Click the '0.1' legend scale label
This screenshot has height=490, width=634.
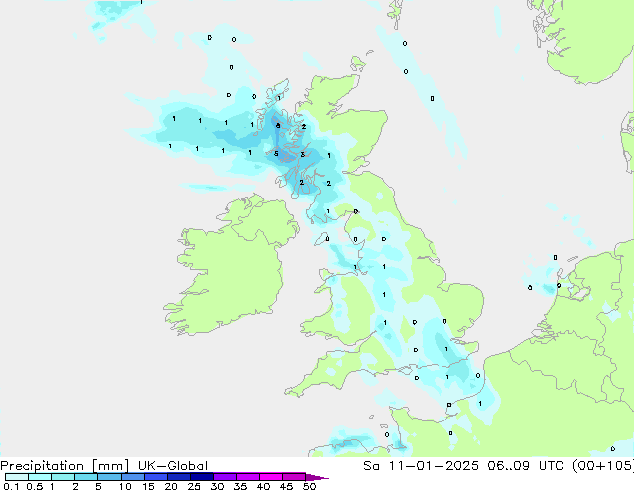[x=11, y=486]
